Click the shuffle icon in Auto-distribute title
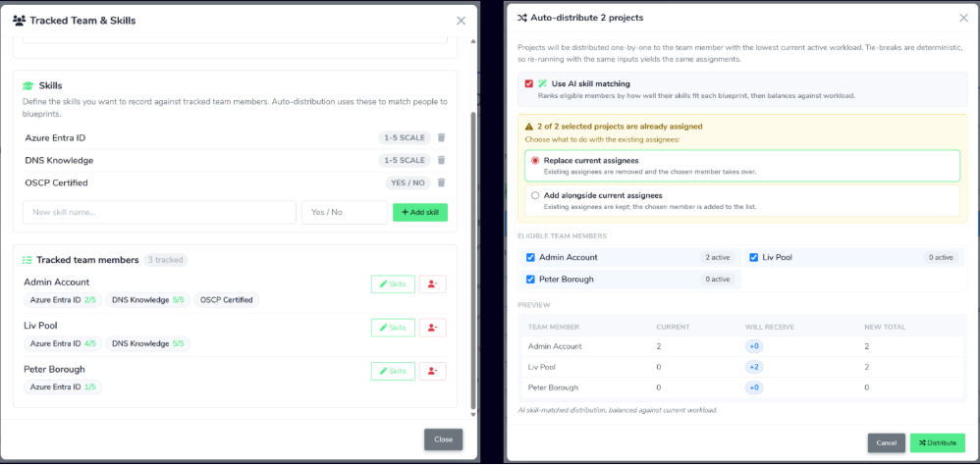The image size is (980, 466). point(521,18)
